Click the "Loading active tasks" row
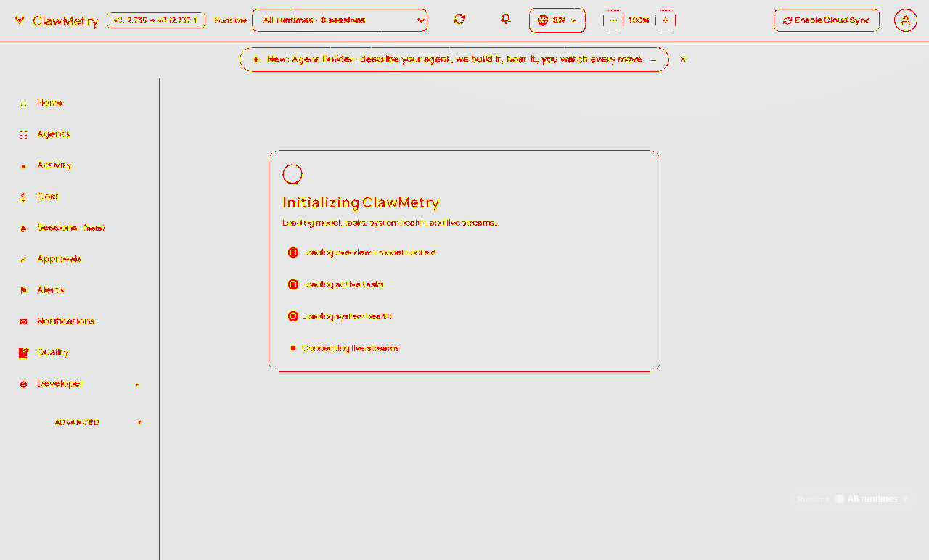 click(x=464, y=284)
